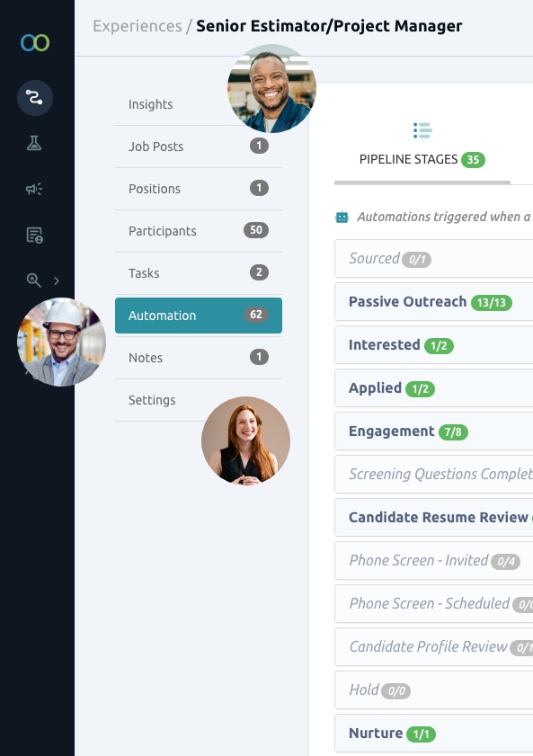Viewport: 533px width, 756px height.
Task: Open the magnifier search icon in sidebar
Action: click(34, 280)
